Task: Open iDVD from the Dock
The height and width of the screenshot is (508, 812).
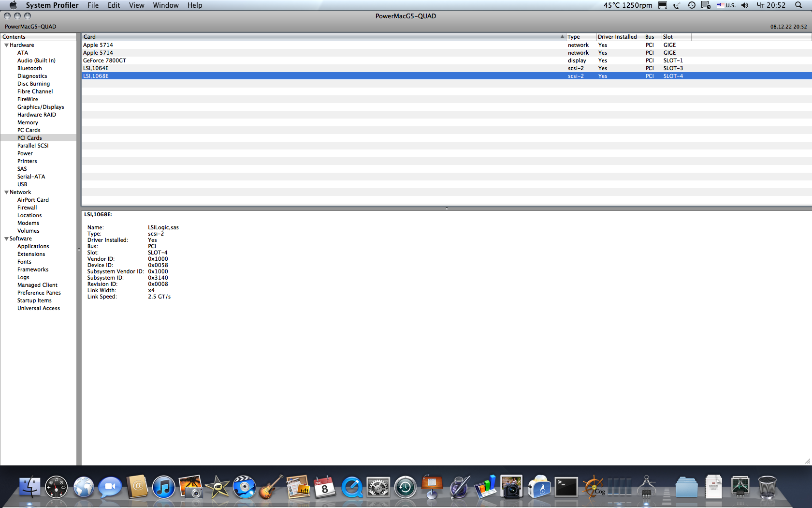Action: (x=245, y=487)
